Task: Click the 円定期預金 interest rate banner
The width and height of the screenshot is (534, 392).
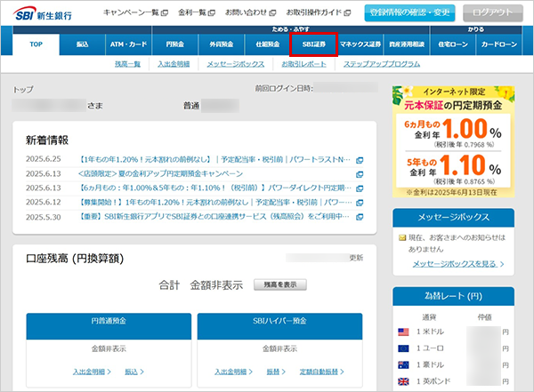Action: coord(453,141)
